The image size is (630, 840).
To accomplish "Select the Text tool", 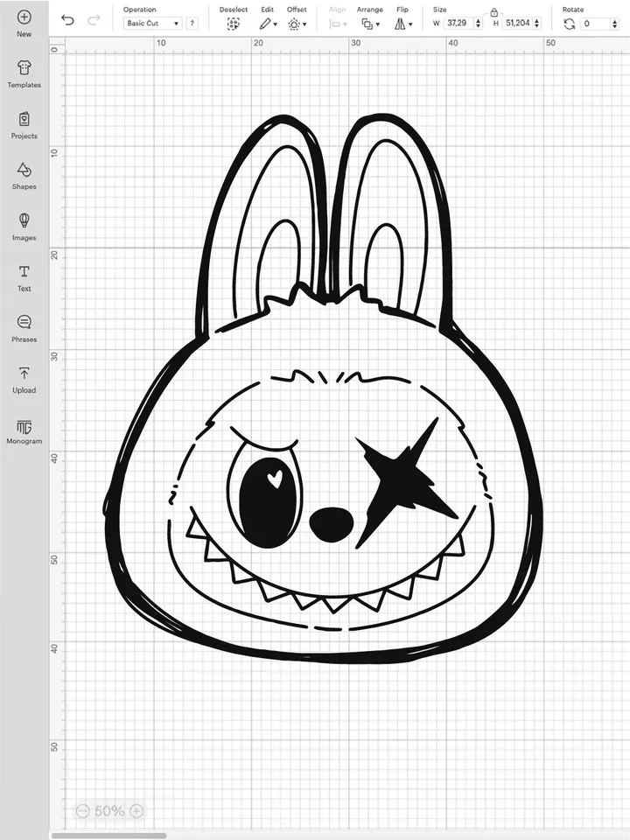I will pos(24,272).
